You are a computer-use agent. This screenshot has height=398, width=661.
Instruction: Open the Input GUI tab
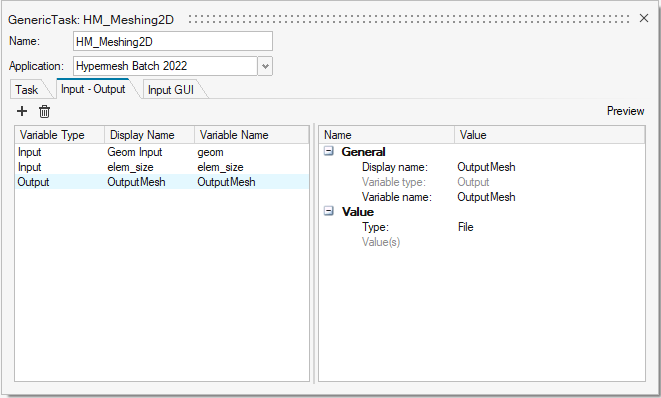[x=171, y=90]
